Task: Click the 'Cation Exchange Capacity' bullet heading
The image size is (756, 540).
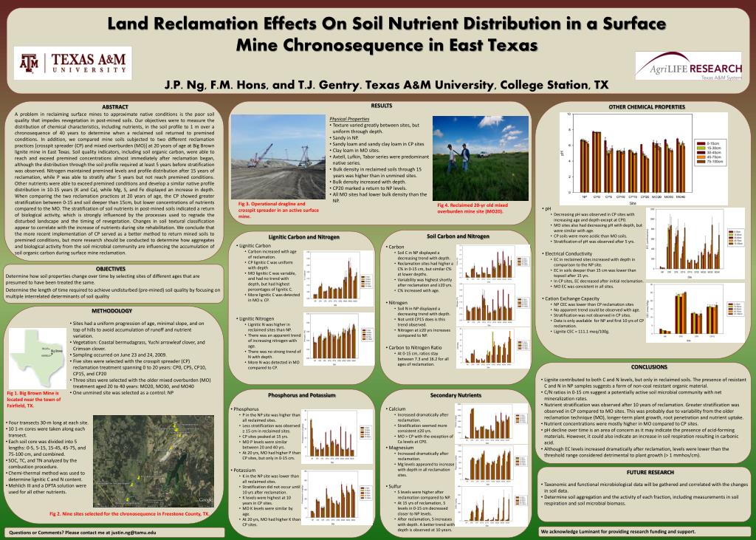Action: click(572, 298)
